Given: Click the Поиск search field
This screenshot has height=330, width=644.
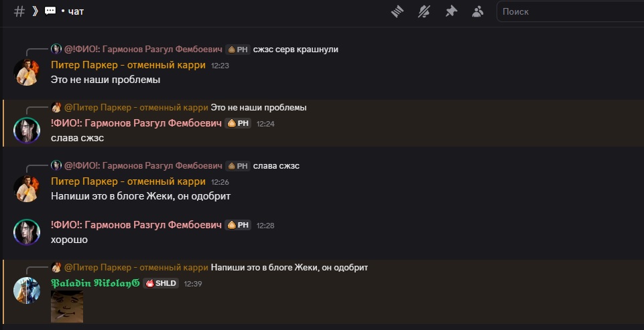Looking at the screenshot, I should point(570,11).
